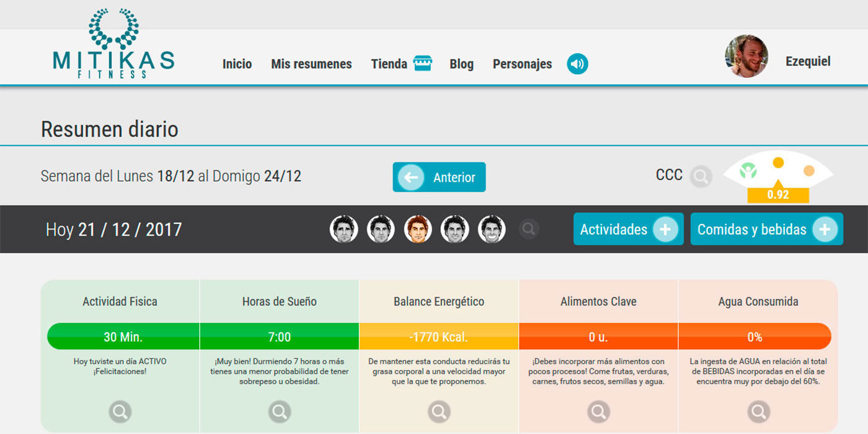Image resolution: width=868 pixels, height=434 pixels.
Task: Expand Actividades with plus button
Action: (665, 229)
